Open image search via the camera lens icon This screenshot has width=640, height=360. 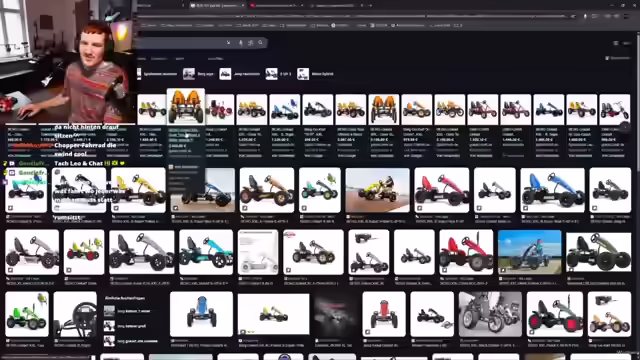point(251,42)
